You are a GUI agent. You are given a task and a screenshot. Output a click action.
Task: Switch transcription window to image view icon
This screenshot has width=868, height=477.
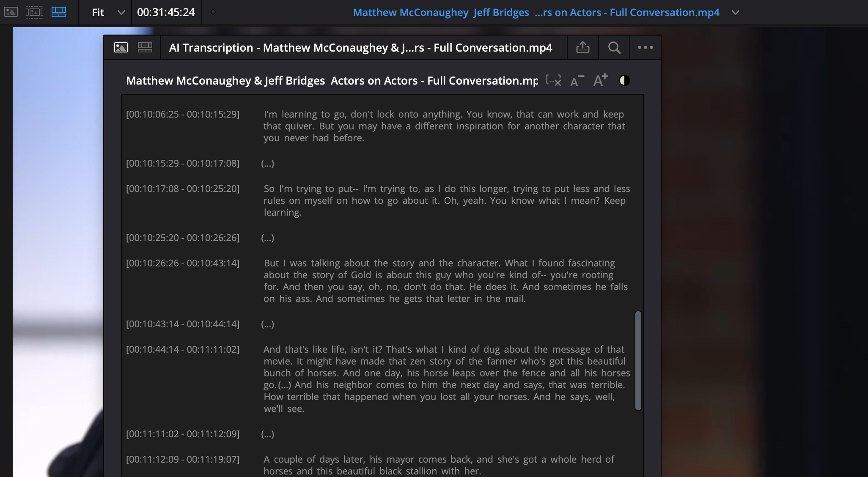pos(121,47)
